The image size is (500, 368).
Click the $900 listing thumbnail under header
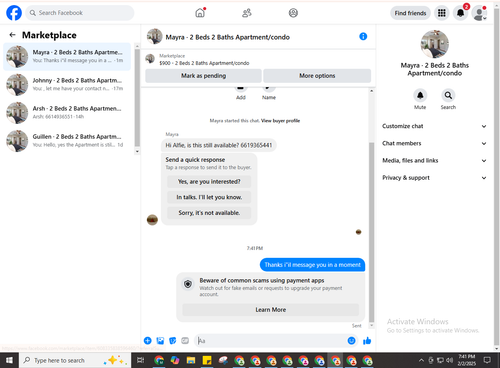[x=150, y=59]
